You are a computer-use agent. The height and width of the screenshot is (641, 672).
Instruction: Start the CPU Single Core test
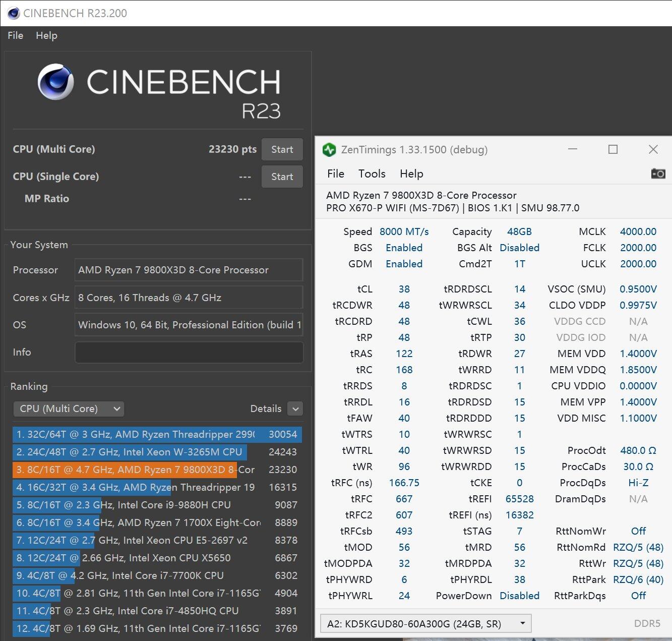click(x=282, y=177)
